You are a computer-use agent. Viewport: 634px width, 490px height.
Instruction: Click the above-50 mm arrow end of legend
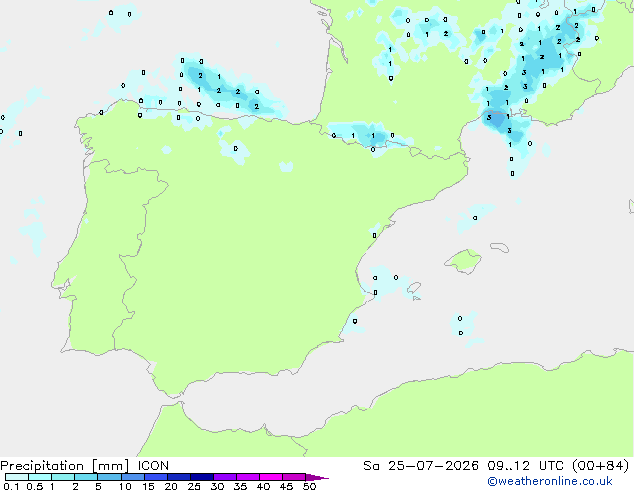316,477
